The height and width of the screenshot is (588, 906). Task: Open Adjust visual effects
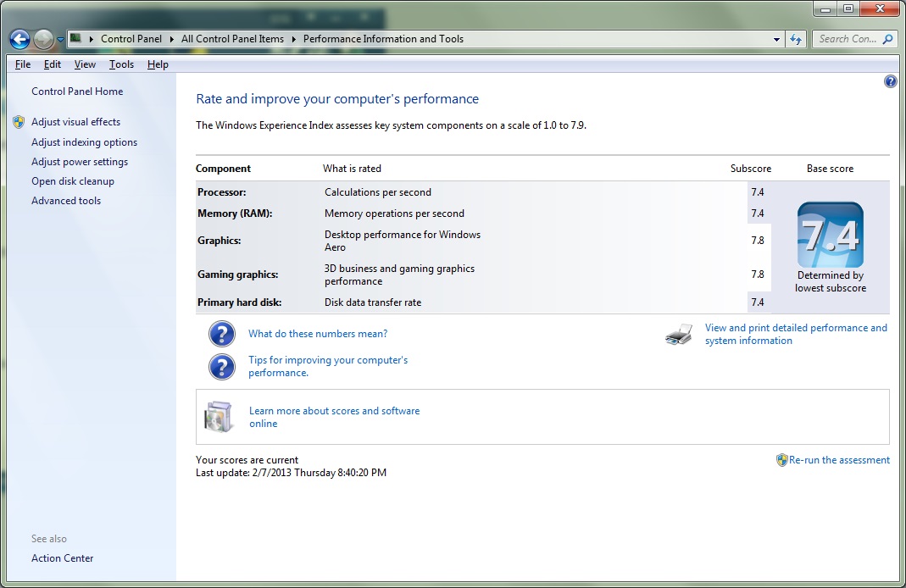click(75, 122)
